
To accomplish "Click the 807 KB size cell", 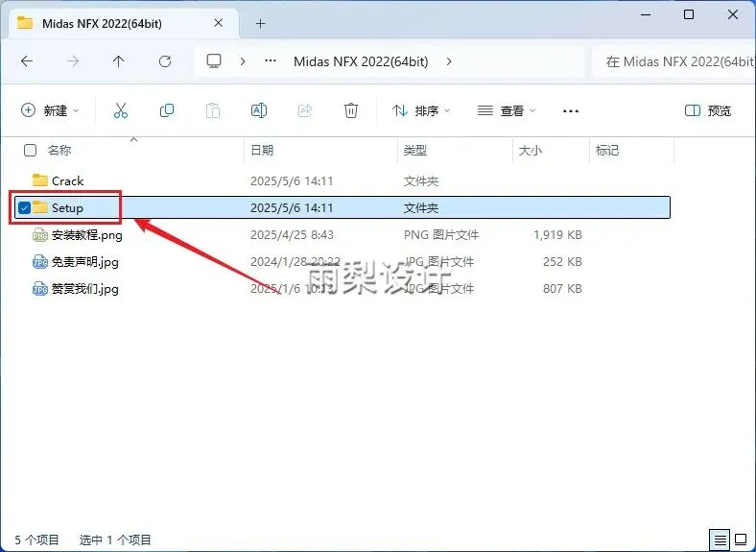I will [562, 289].
